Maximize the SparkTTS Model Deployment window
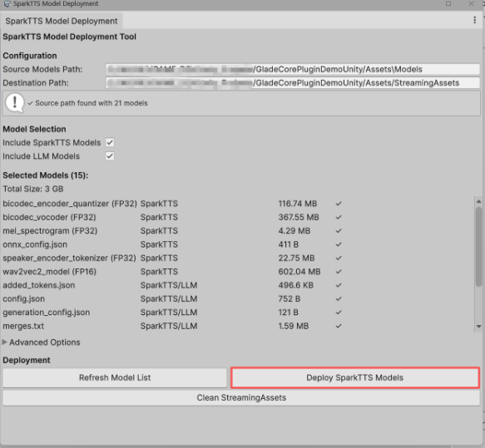Screen dimensions: 485x448 [448, 3]
